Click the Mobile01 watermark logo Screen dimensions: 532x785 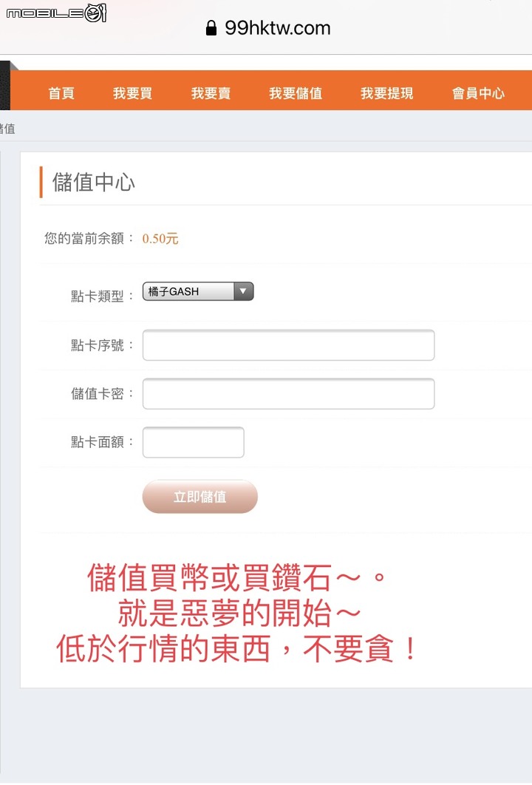click(x=57, y=13)
